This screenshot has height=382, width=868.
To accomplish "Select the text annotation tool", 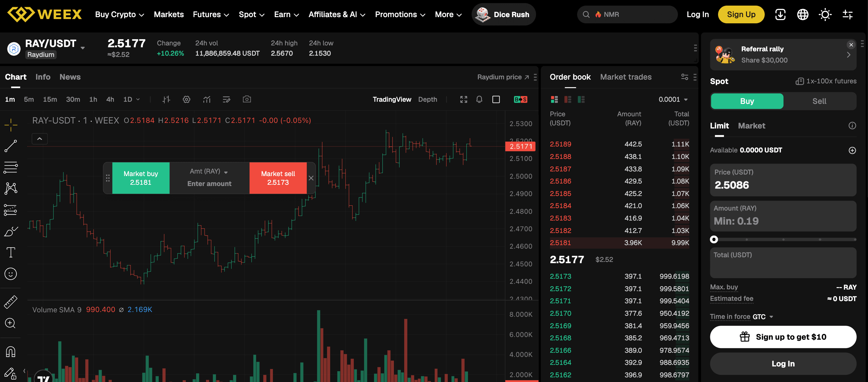I will coord(11,252).
